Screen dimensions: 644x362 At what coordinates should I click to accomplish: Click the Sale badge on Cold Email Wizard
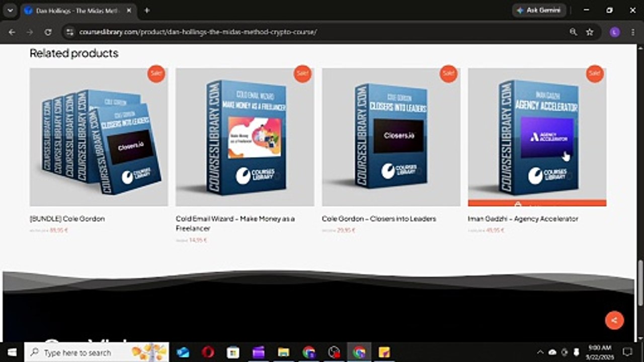pos(302,73)
